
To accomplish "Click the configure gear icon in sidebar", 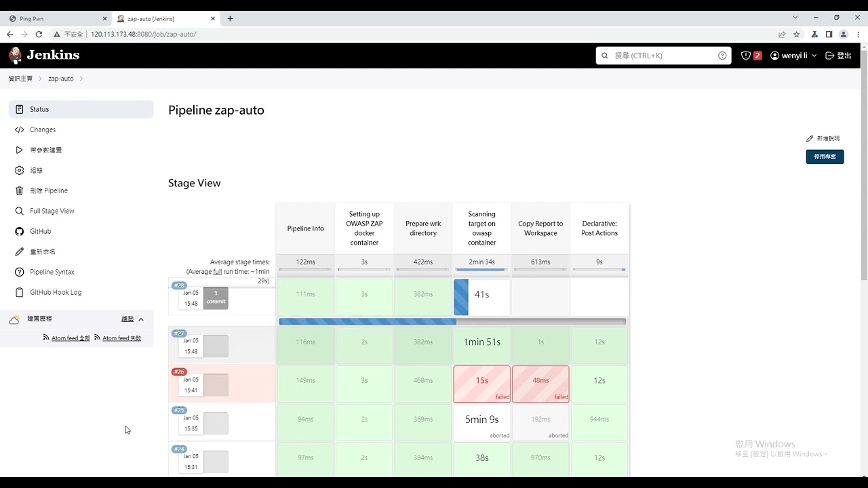I will point(19,170).
